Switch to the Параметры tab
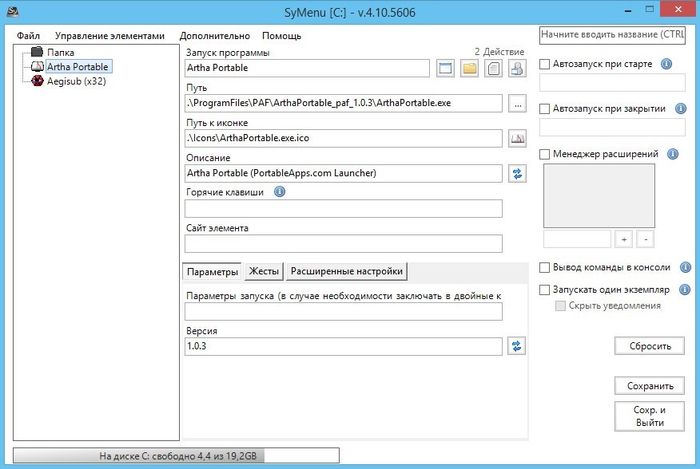Image resolution: width=700 pixels, height=469 pixels. [212, 272]
